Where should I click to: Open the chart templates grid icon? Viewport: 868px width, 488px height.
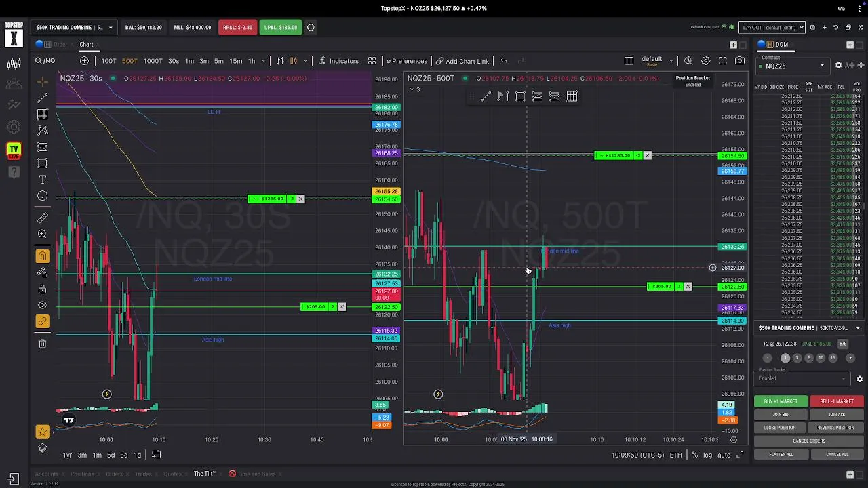[x=372, y=61]
